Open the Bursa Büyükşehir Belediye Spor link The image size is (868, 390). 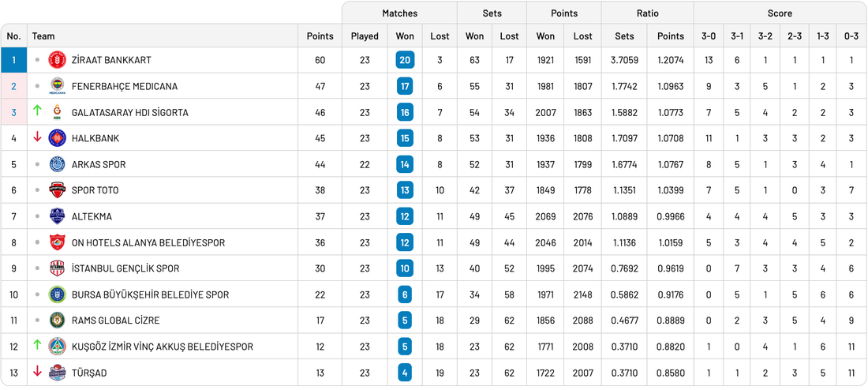click(150, 294)
